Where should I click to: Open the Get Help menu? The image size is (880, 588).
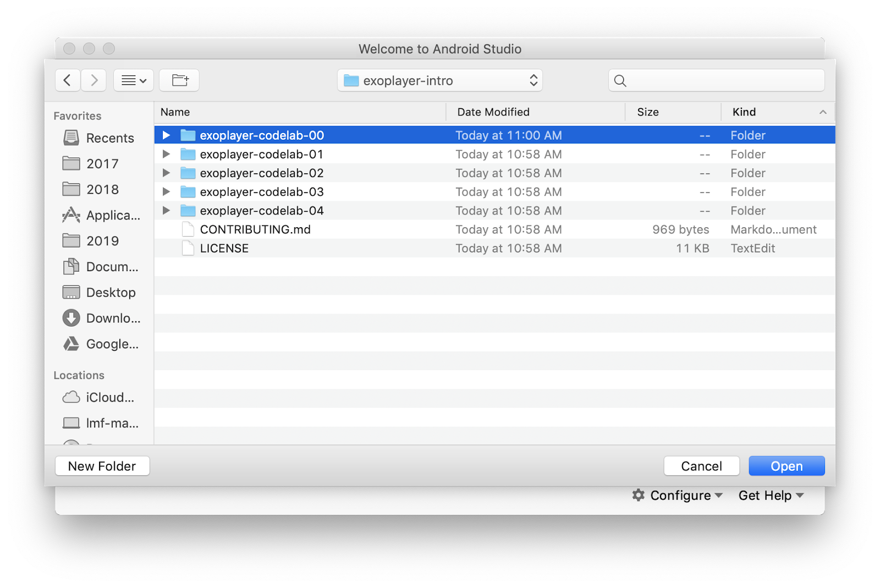tap(771, 496)
